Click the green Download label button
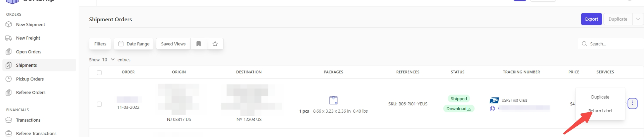The width and height of the screenshot is (644, 137). coord(459,109)
